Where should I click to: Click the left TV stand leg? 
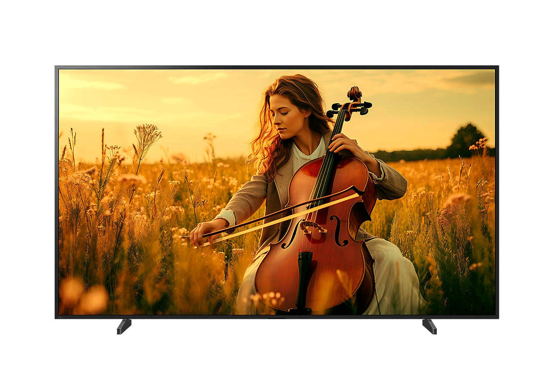(124, 326)
